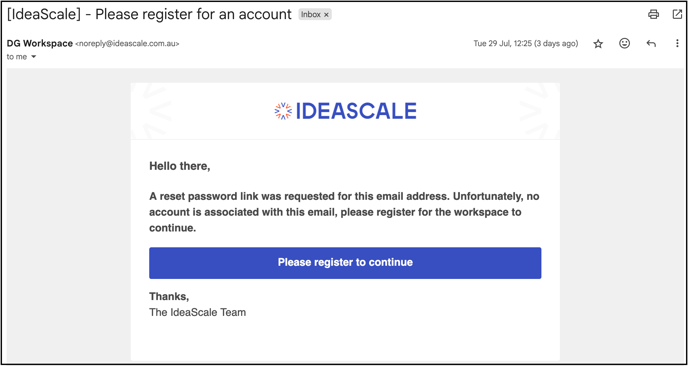The height and width of the screenshot is (366, 688).
Task: Click the IdeaScale sunburst logo icon
Action: 283,111
